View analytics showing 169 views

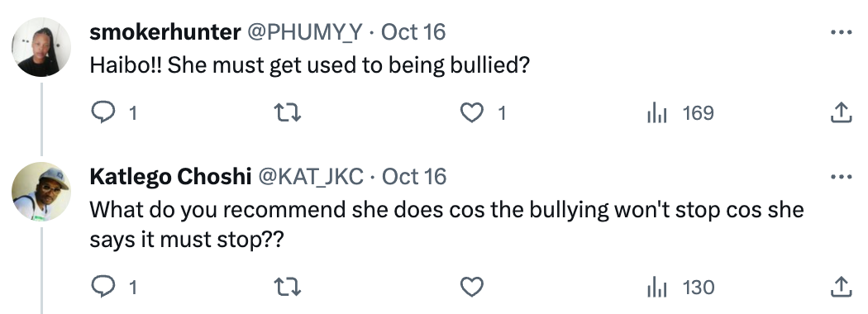[x=680, y=113]
